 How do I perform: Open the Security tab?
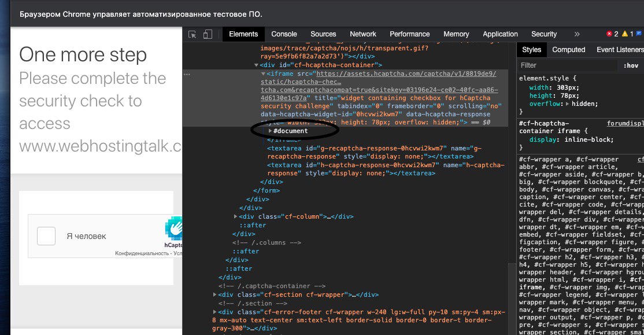544,34
